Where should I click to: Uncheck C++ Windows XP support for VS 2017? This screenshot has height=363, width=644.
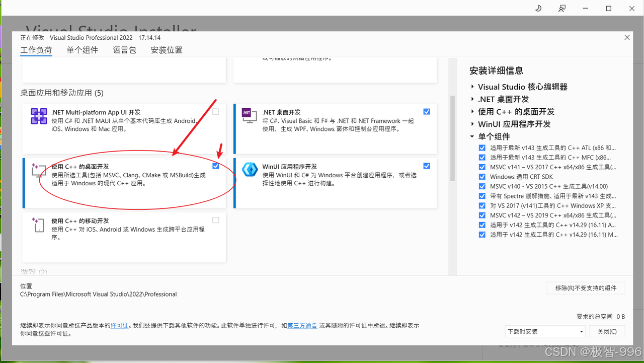482,206
